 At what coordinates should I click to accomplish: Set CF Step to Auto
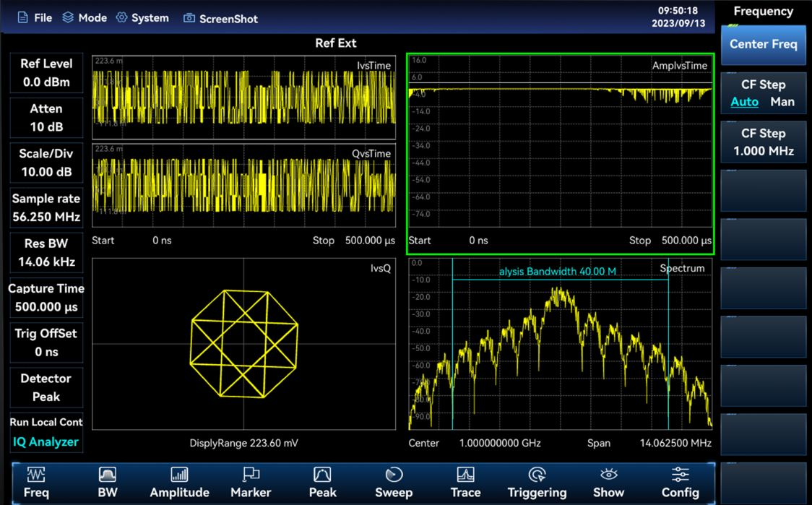[744, 102]
